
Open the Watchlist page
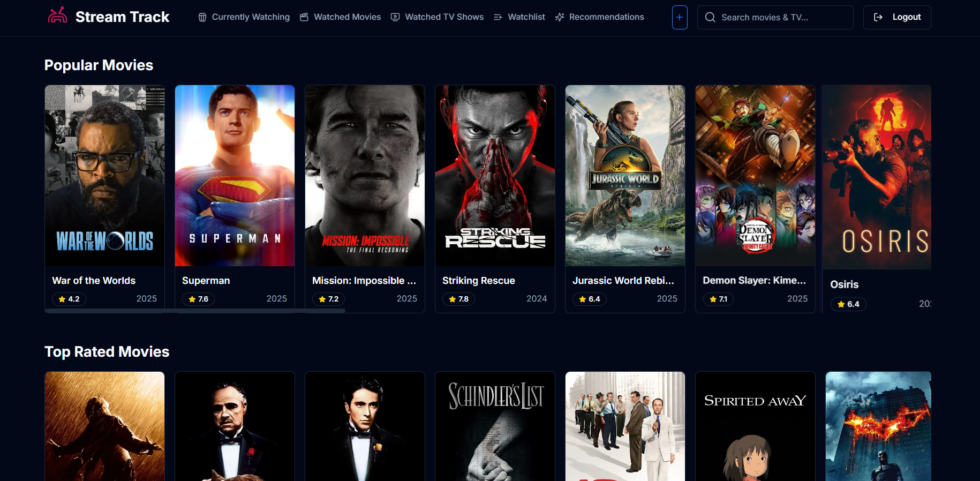coord(519,17)
